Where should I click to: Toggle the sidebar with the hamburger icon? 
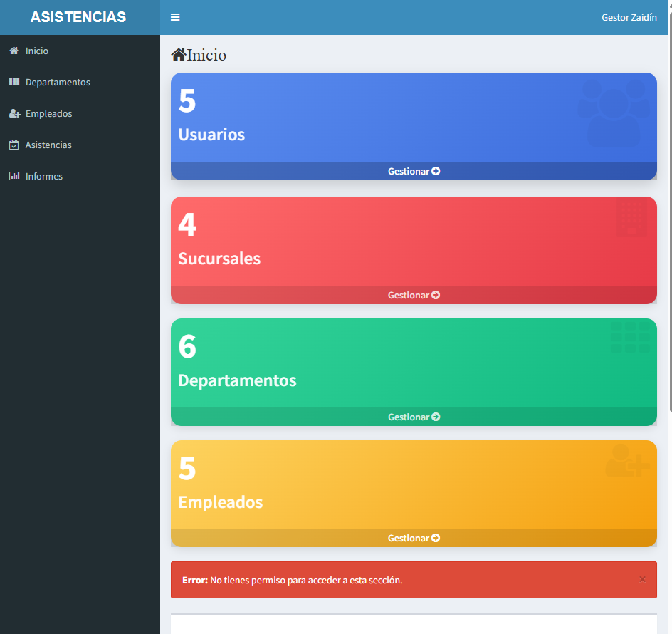click(175, 17)
